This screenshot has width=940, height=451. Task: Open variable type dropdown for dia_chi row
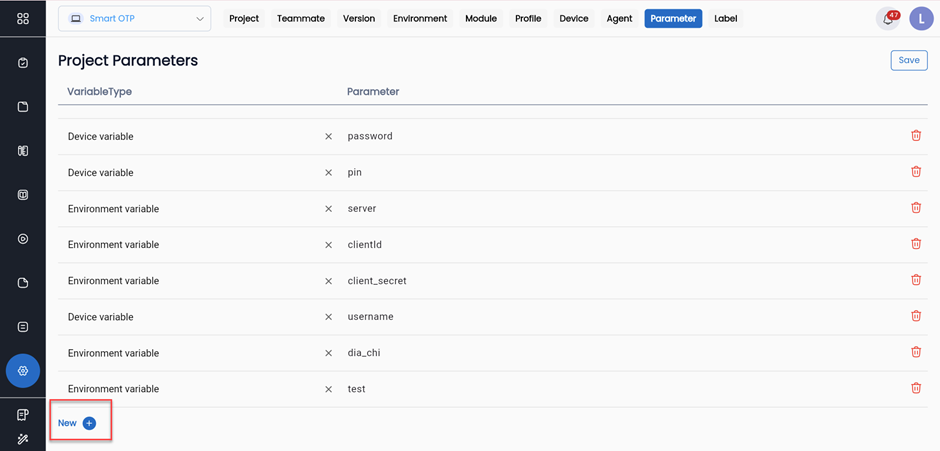[190, 353]
